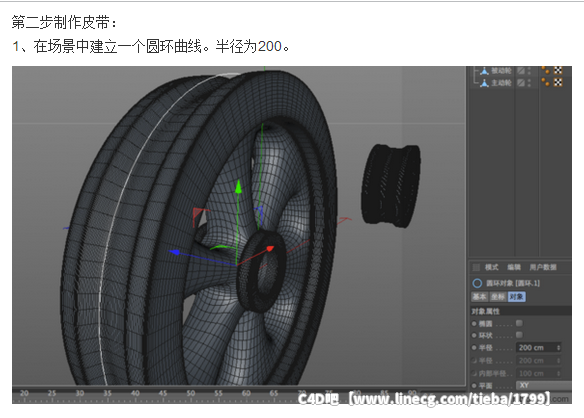
Task: Select the orange dots tag on 主动轮 row
Action: coord(545,82)
